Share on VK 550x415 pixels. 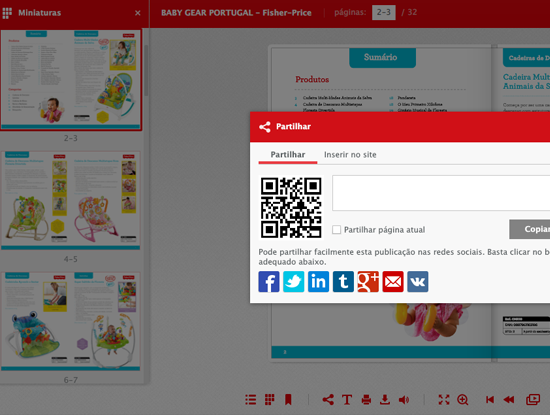pos(417,281)
